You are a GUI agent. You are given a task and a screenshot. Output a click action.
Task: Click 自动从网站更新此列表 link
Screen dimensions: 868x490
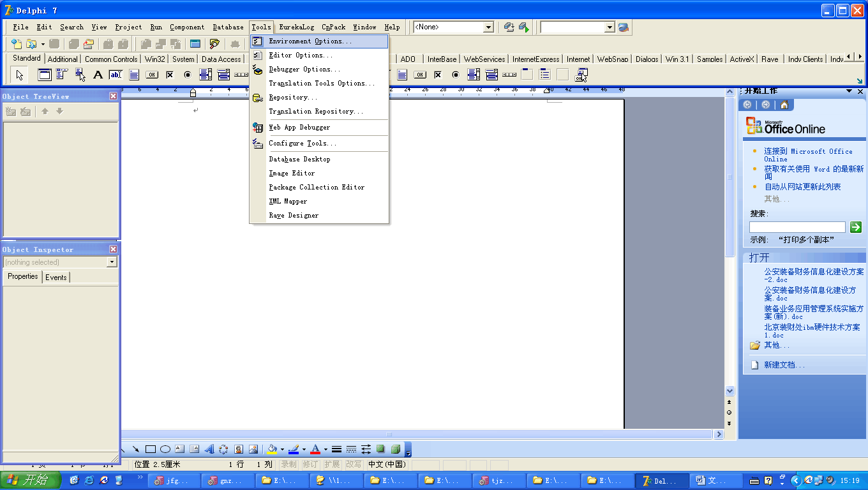point(802,187)
